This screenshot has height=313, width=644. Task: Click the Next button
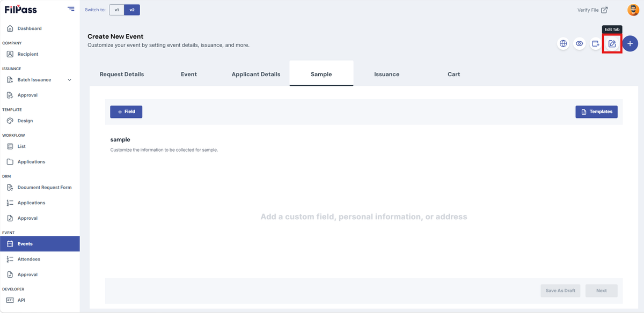(x=602, y=290)
